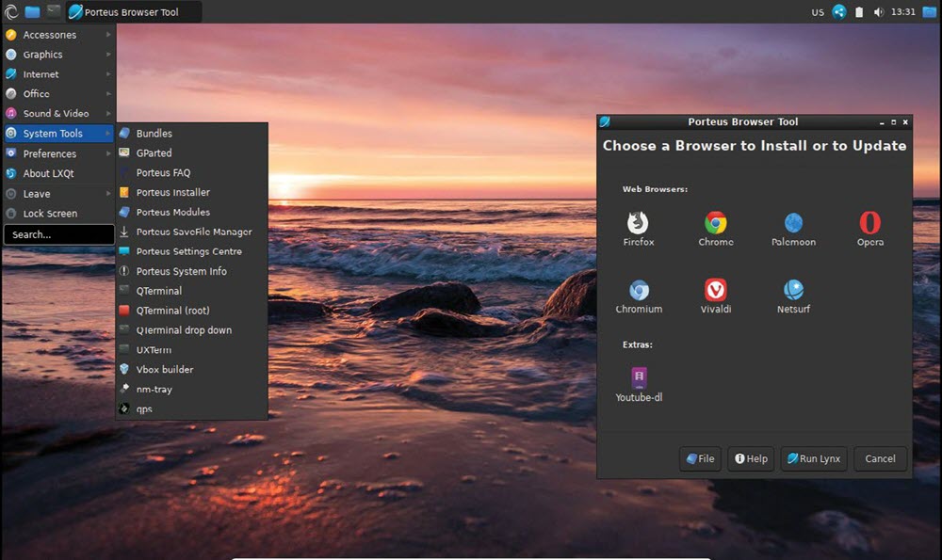Image resolution: width=942 pixels, height=560 pixels.
Task: Click the menu Search input field
Action: click(x=58, y=234)
